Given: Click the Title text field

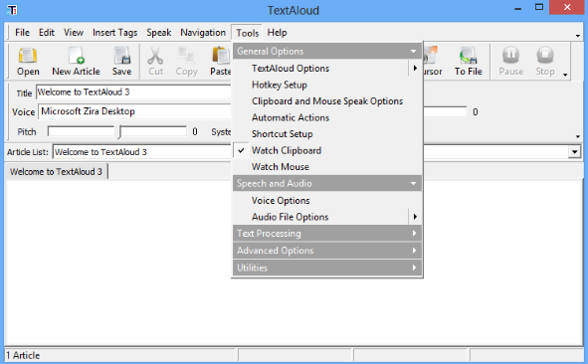Looking at the screenshot, I should point(133,92).
